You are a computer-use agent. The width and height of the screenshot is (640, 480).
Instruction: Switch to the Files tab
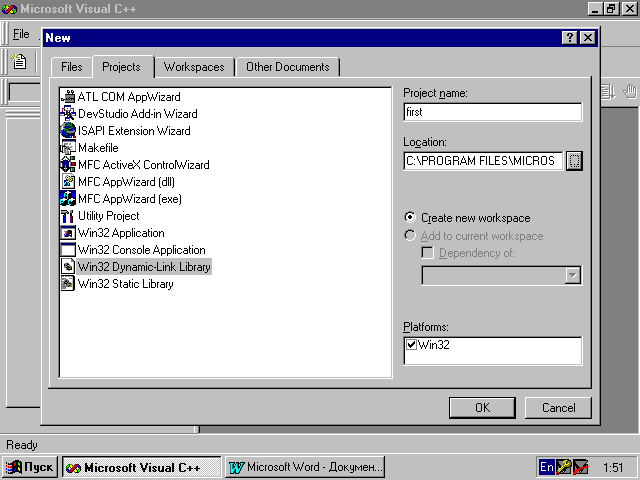coord(71,67)
